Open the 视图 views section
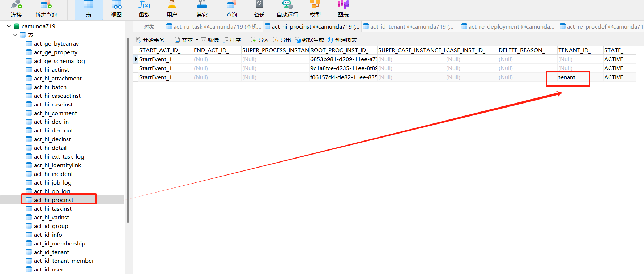 (116, 9)
